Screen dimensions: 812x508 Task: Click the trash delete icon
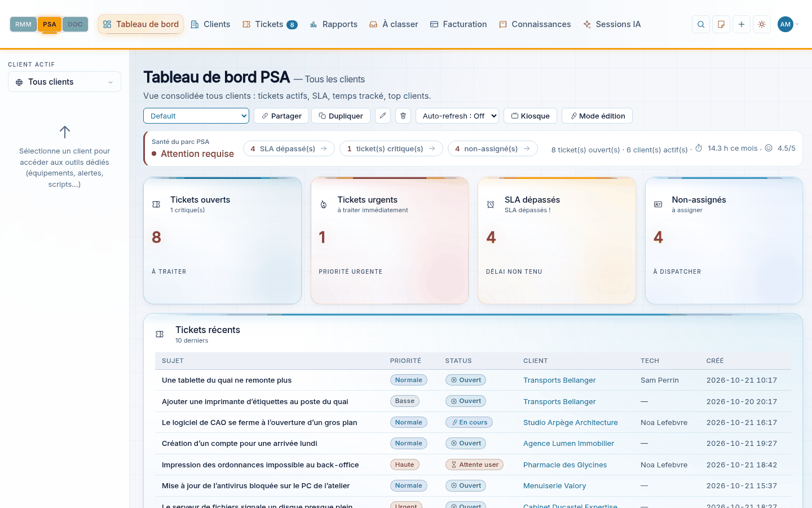403,116
